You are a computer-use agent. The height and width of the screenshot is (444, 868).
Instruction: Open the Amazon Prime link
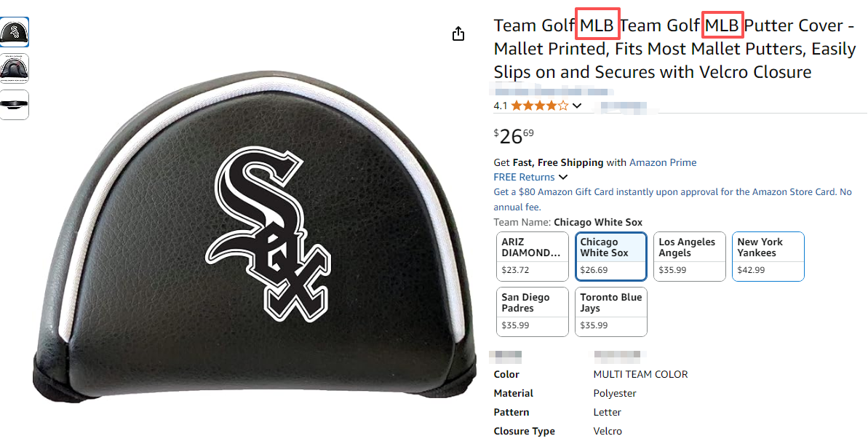[663, 162]
